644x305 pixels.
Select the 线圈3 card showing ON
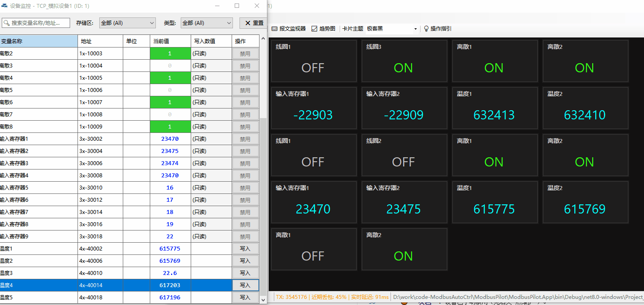click(404, 61)
